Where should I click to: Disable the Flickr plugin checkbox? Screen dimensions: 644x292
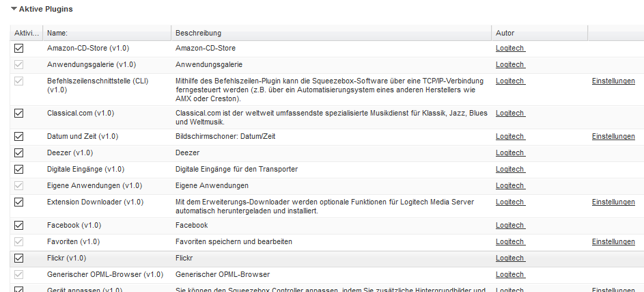(x=18, y=258)
